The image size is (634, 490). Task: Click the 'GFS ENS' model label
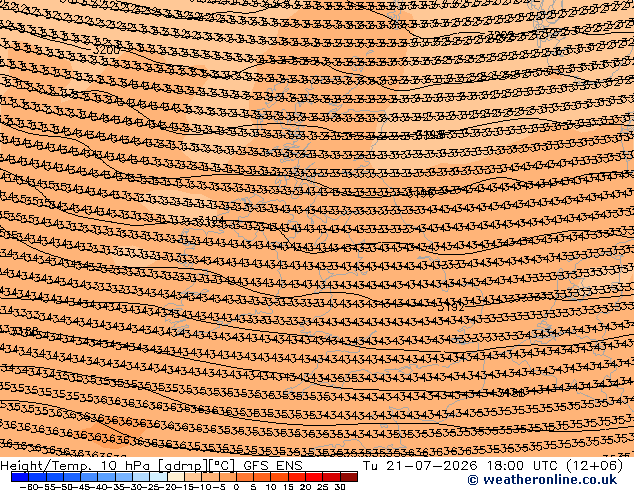click(273, 466)
